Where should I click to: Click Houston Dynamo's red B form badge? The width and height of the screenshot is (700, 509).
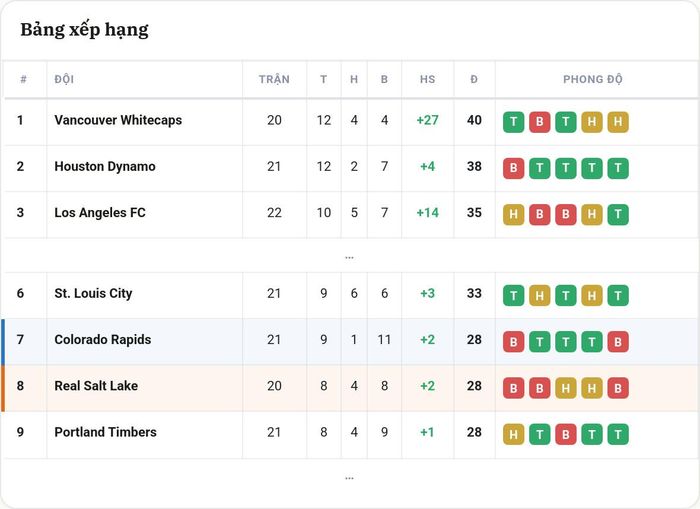[513, 168]
